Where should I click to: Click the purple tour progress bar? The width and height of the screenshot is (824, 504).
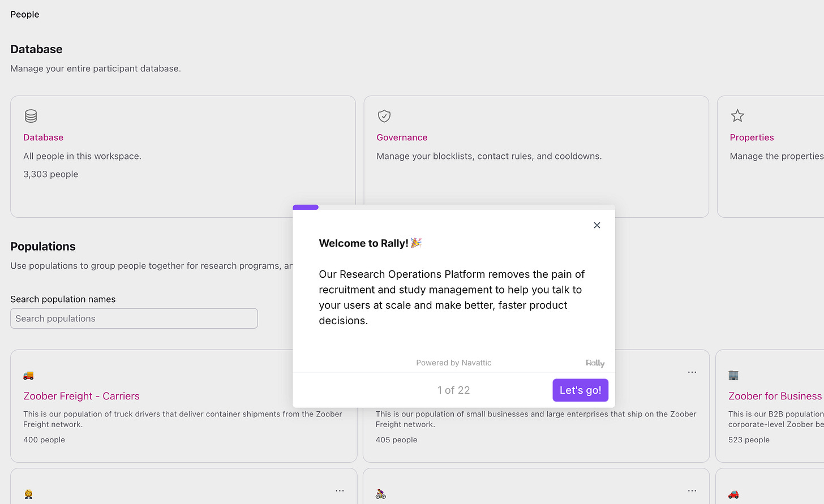coord(306,207)
